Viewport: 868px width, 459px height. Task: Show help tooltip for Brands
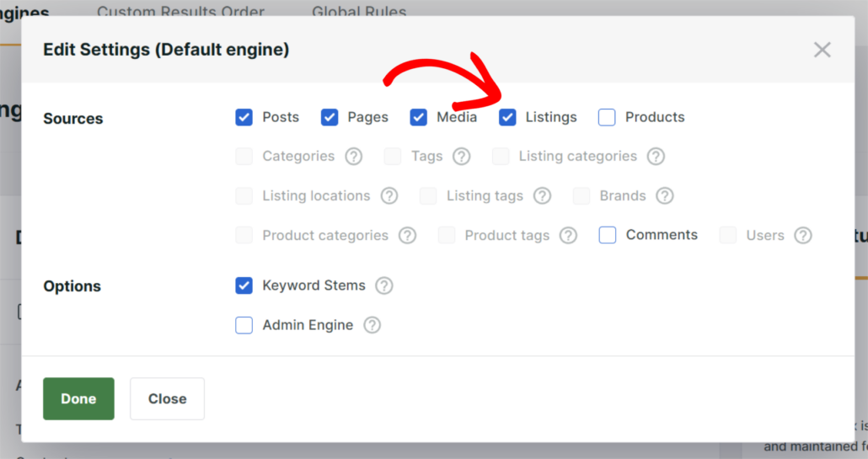tap(665, 195)
